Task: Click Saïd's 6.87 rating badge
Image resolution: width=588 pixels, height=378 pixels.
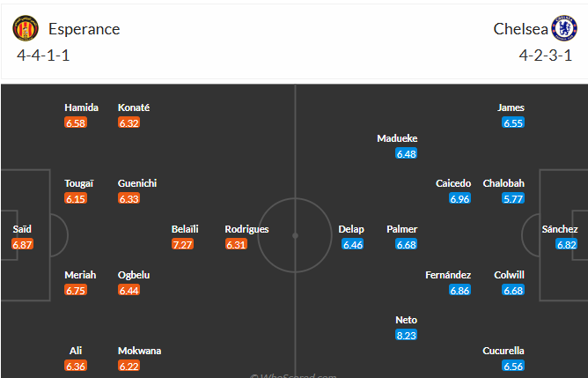Action: [x=22, y=244]
